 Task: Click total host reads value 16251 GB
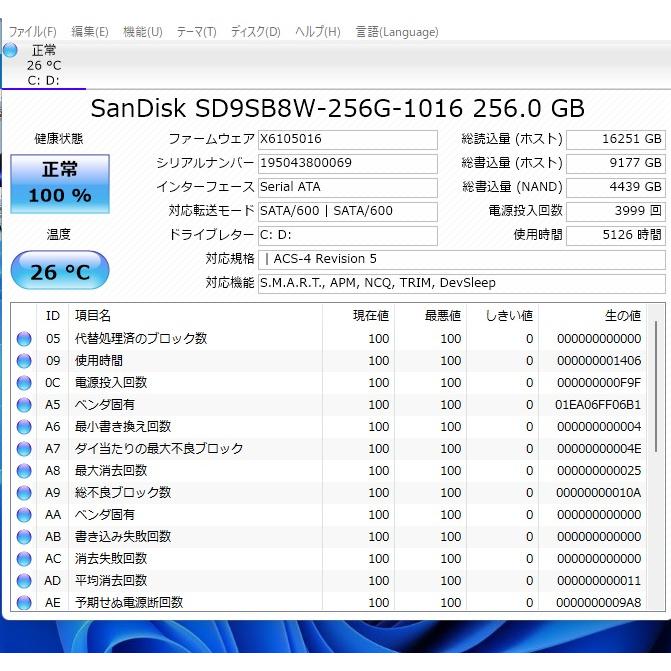616,140
